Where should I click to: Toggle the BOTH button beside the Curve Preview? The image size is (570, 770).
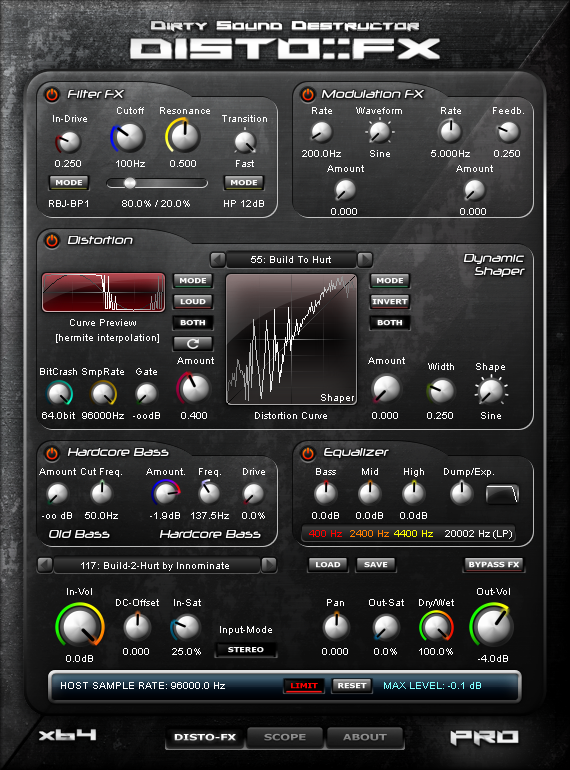tap(193, 323)
